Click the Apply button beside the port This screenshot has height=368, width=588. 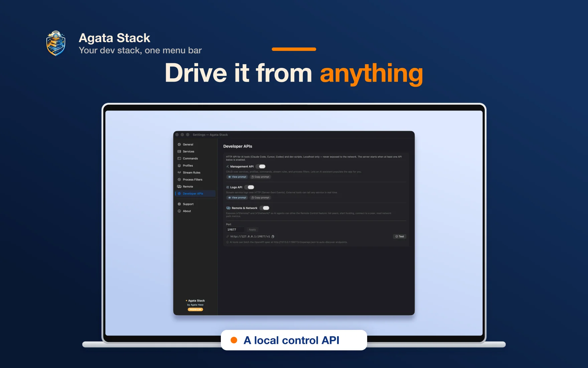tap(252, 230)
